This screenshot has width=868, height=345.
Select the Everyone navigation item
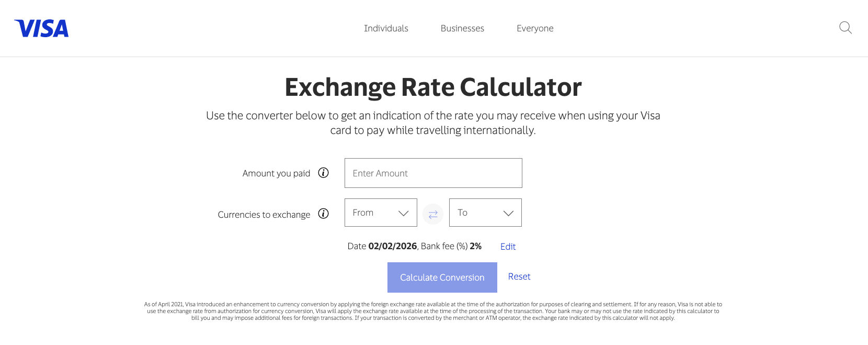[x=535, y=28]
